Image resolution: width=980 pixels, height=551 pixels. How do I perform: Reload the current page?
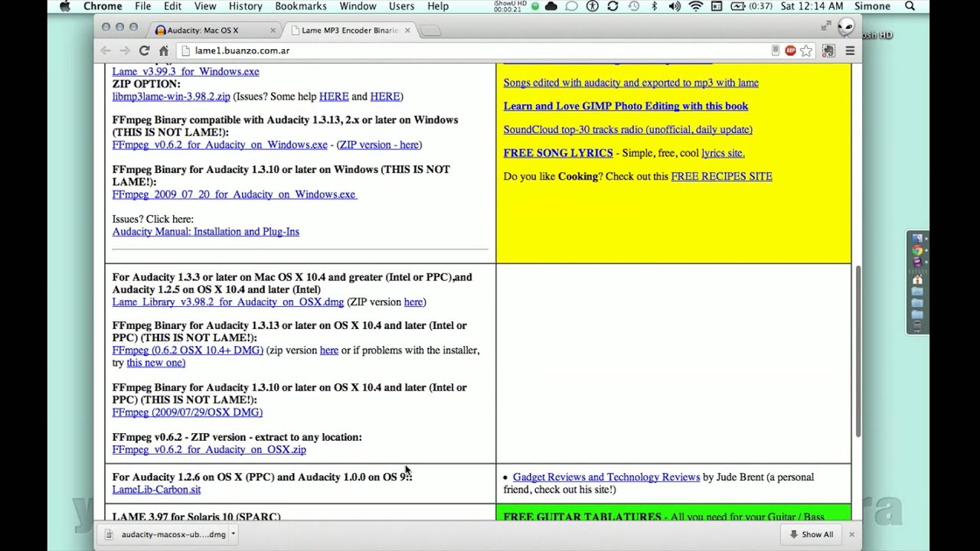coord(144,51)
